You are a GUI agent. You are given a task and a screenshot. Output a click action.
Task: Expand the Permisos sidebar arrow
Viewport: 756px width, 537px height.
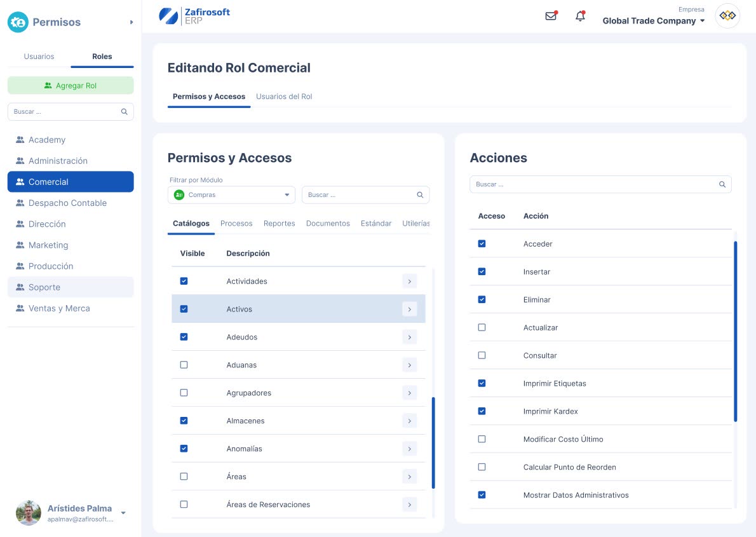point(131,22)
